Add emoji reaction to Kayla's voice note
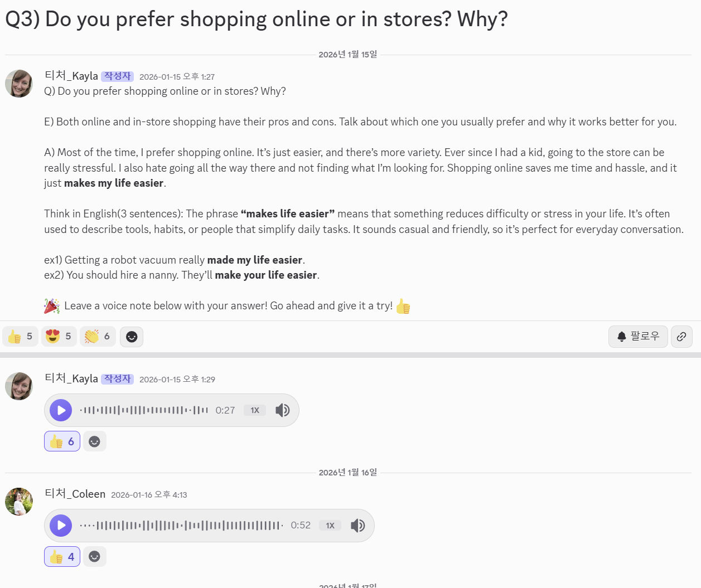 tap(95, 441)
